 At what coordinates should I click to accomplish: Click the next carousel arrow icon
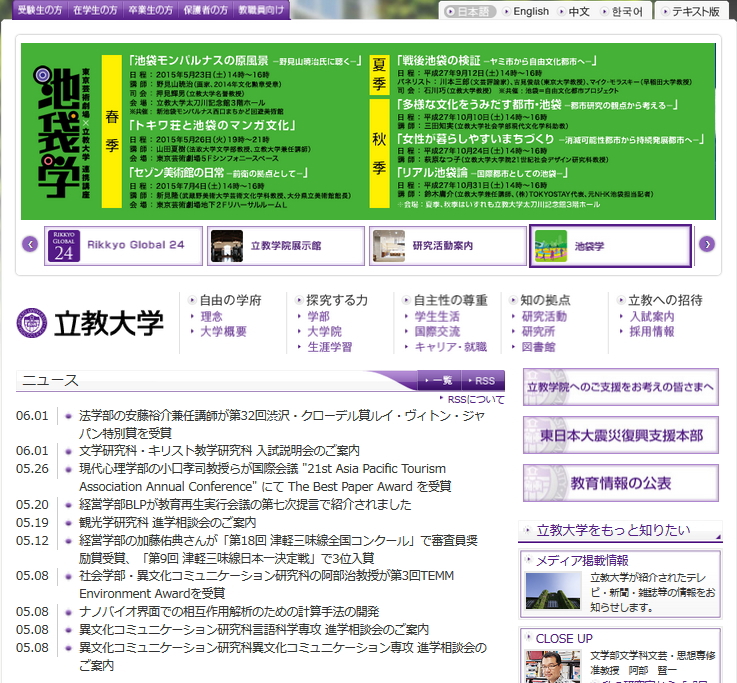[x=707, y=244]
